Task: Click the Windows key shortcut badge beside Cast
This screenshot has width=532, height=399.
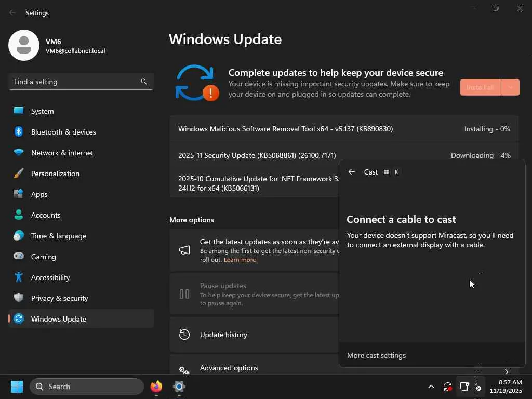Action: (386, 172)
